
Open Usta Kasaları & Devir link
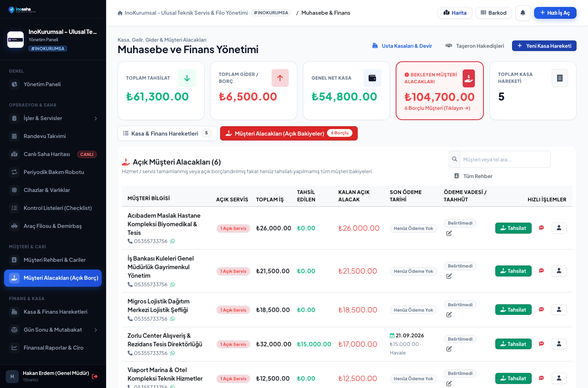[402, 46]
